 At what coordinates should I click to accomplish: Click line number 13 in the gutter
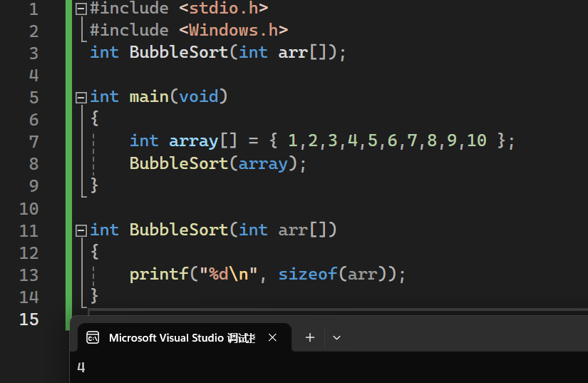tap(29, 275)
